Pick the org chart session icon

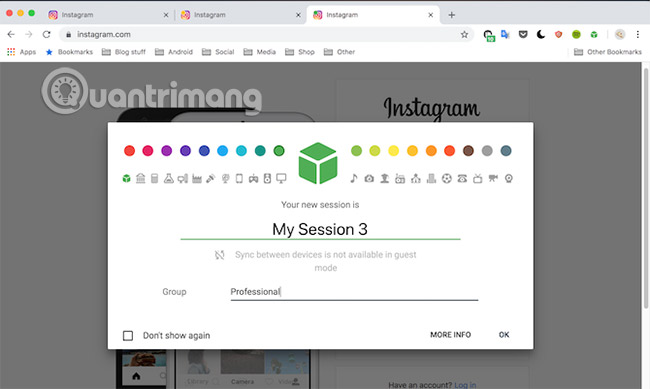point(416,179)
